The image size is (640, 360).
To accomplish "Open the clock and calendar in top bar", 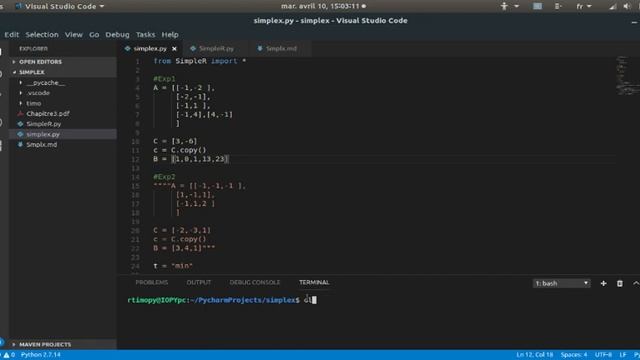I will 323,6.
